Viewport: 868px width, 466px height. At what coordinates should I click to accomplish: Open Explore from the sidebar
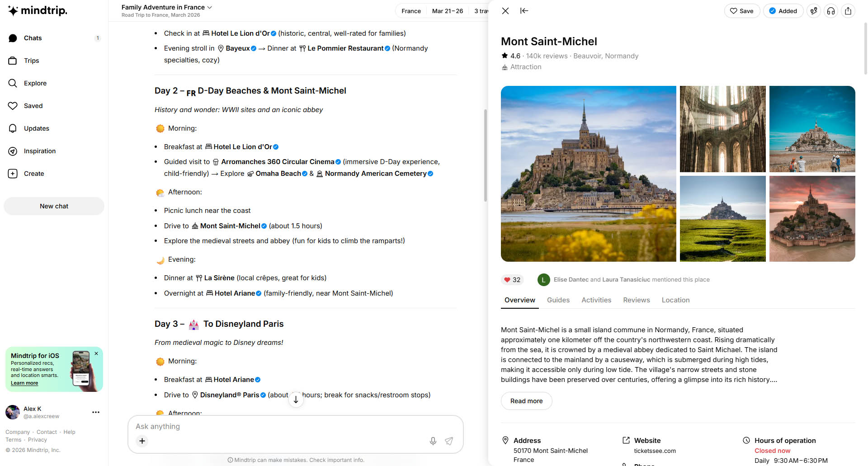click(35, 83)
